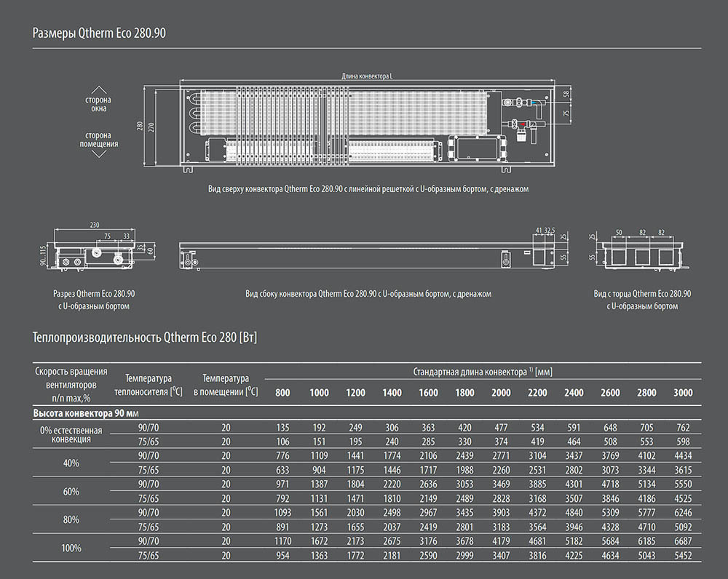Click the 2200 length column header

[x=538, y=393]
